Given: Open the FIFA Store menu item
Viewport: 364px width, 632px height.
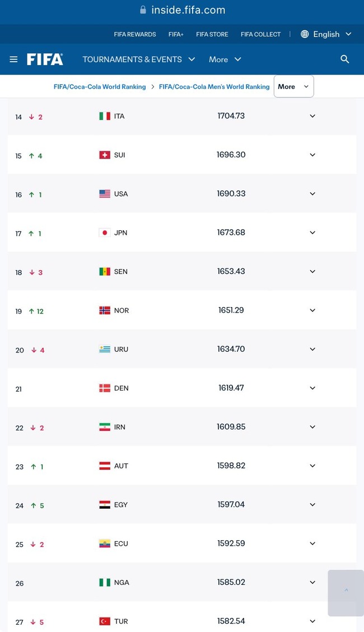Looking at the screenshot, I should 212,34.
